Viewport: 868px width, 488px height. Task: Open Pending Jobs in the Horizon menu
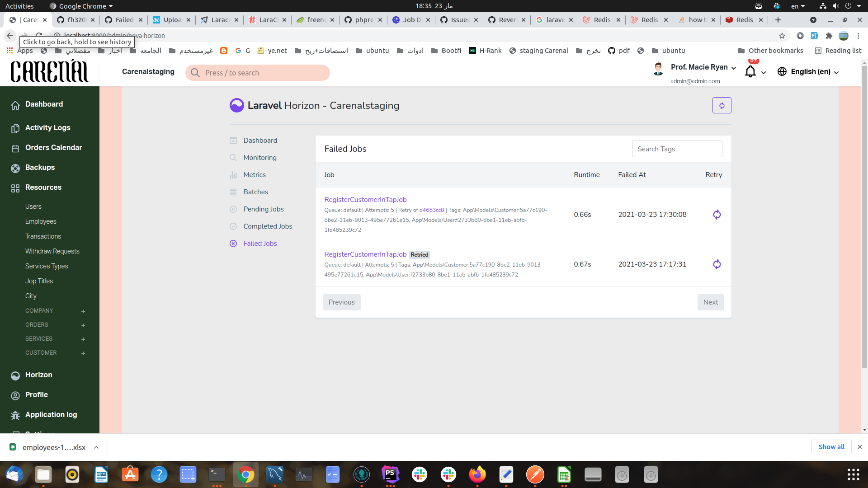coord(264,209)
